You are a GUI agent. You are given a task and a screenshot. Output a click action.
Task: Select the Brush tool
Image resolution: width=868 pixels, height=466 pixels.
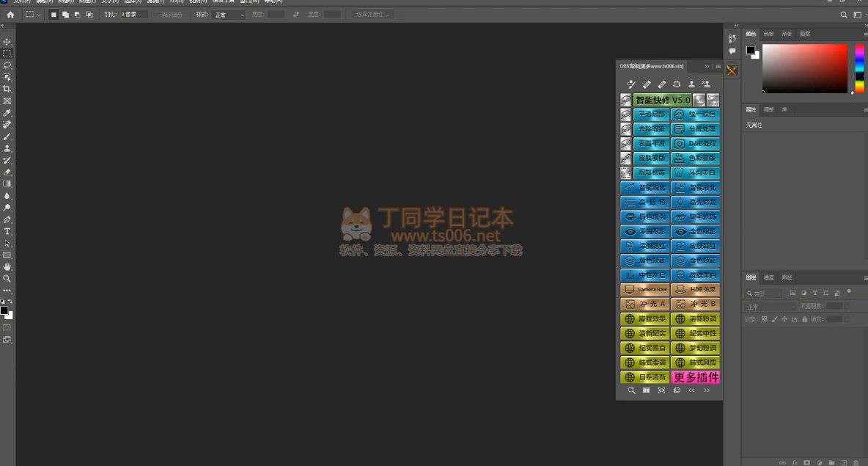(7, 136)
